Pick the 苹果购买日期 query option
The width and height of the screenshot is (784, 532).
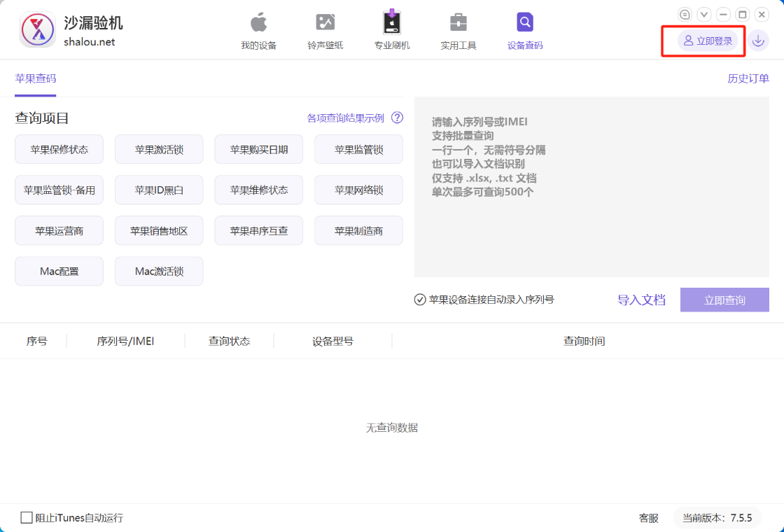coord(258,149)
